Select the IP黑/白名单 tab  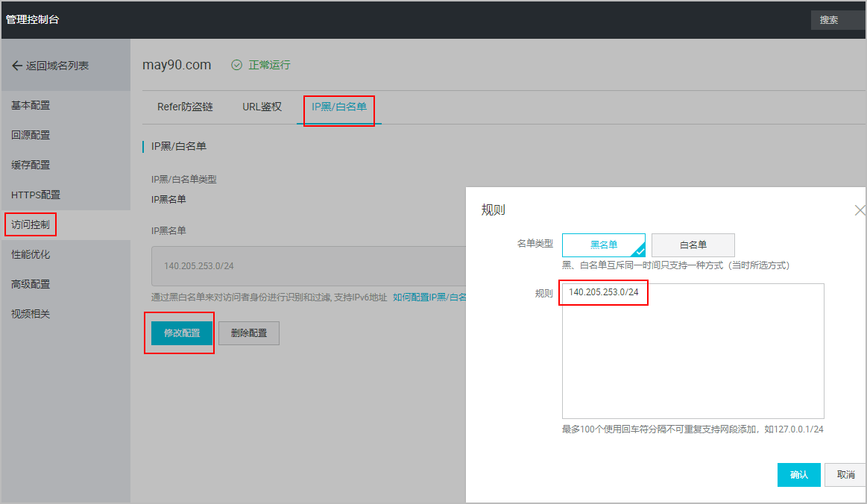tap(338, 107)
